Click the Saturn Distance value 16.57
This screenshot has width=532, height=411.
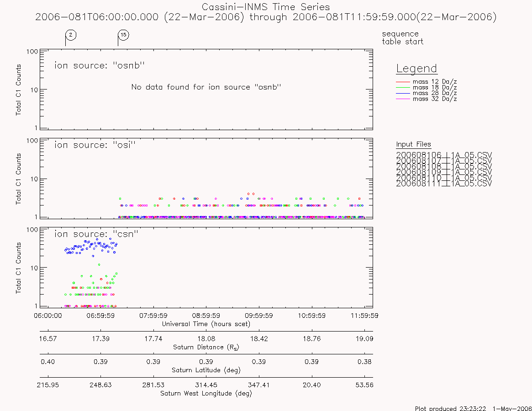(x=48, y=339)
